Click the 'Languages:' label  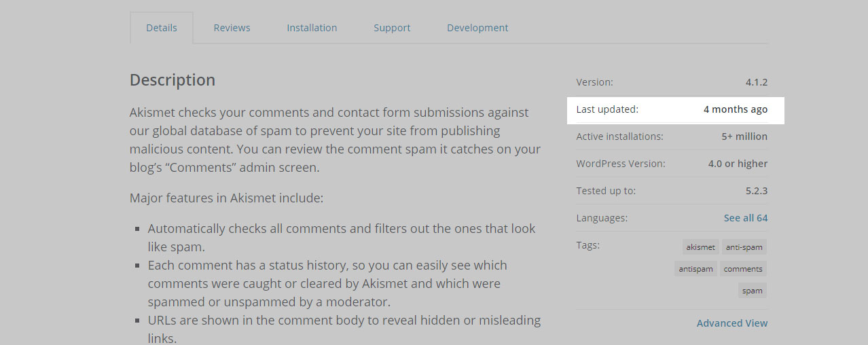602,218
